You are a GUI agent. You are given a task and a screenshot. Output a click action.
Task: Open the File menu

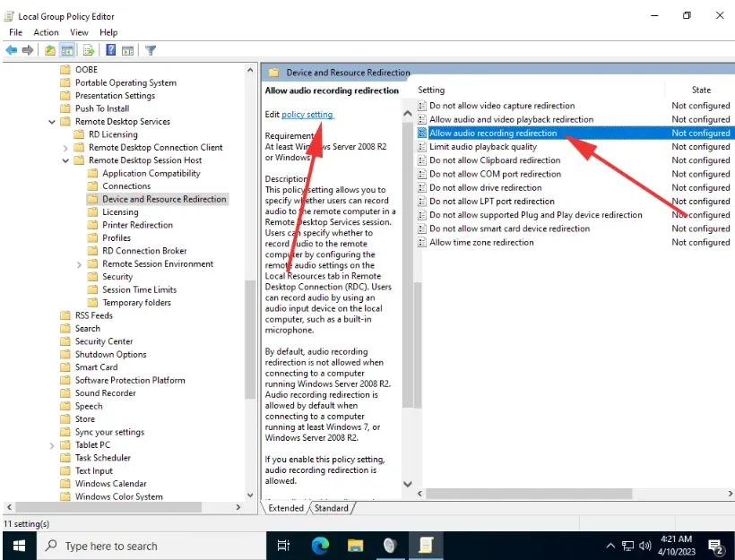click(15, 32)
